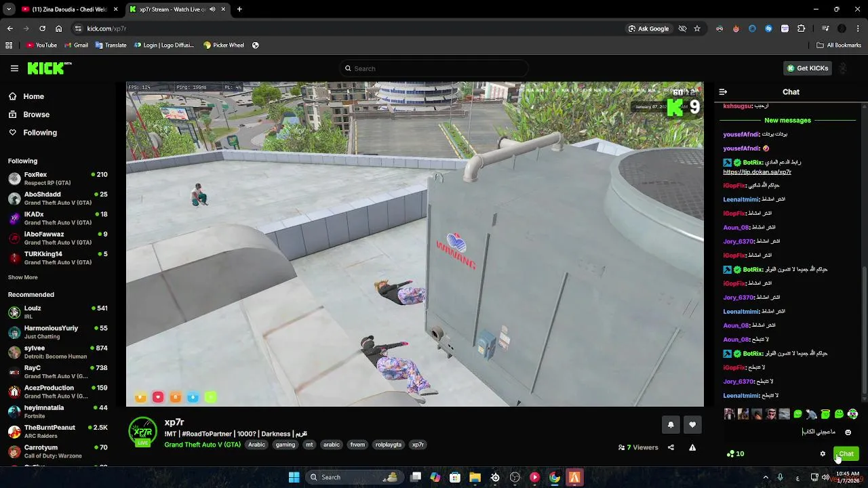868x488 pixels.
Task: Select the gaming tag
Action: coord(285,445)
